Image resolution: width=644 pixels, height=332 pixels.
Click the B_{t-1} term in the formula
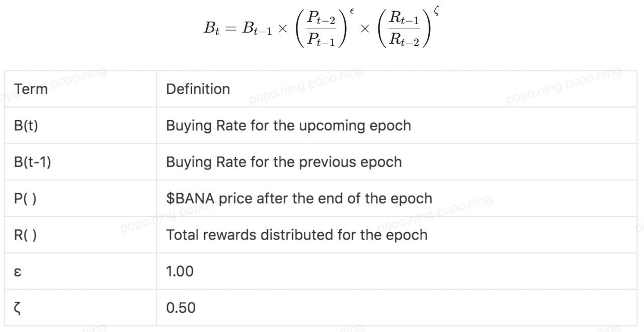257,28
